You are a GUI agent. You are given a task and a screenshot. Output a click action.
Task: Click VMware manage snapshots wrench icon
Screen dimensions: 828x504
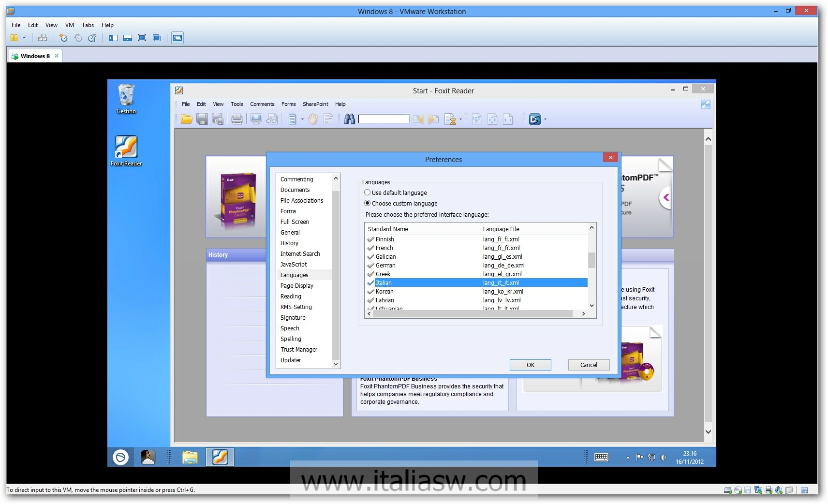92,38
